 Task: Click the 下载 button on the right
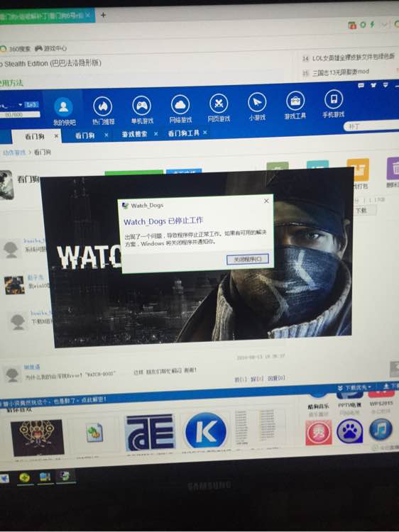[363, 211]
